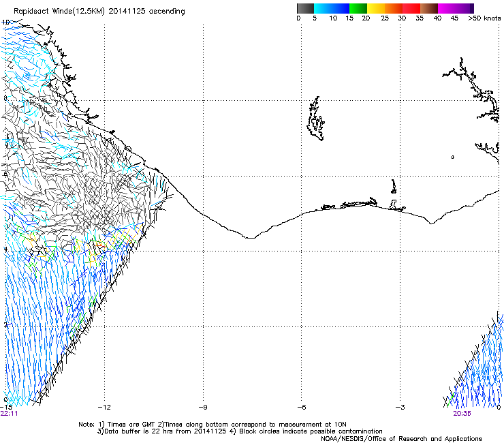Click the '-3' longitude label

point(400,408)
